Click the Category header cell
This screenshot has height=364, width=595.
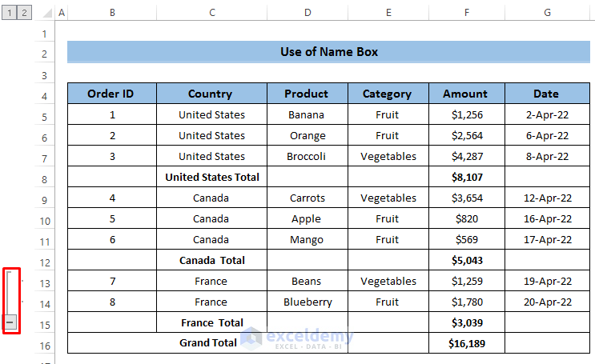click(388, 94)
